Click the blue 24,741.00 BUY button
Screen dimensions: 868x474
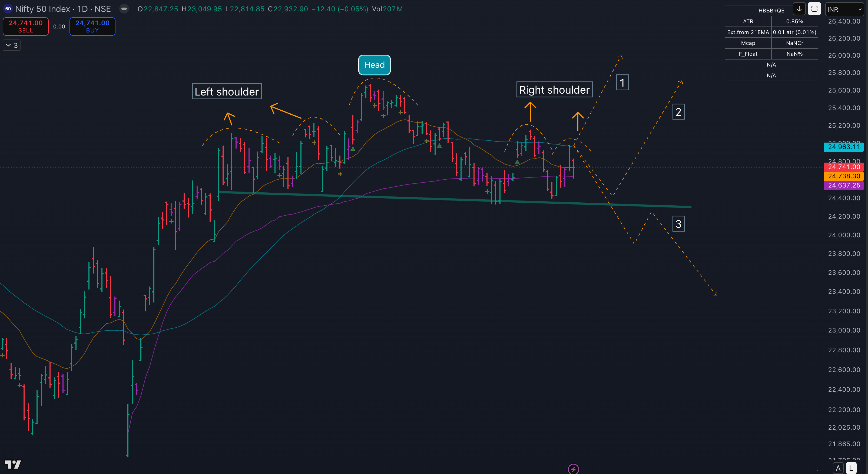point(92,26)
